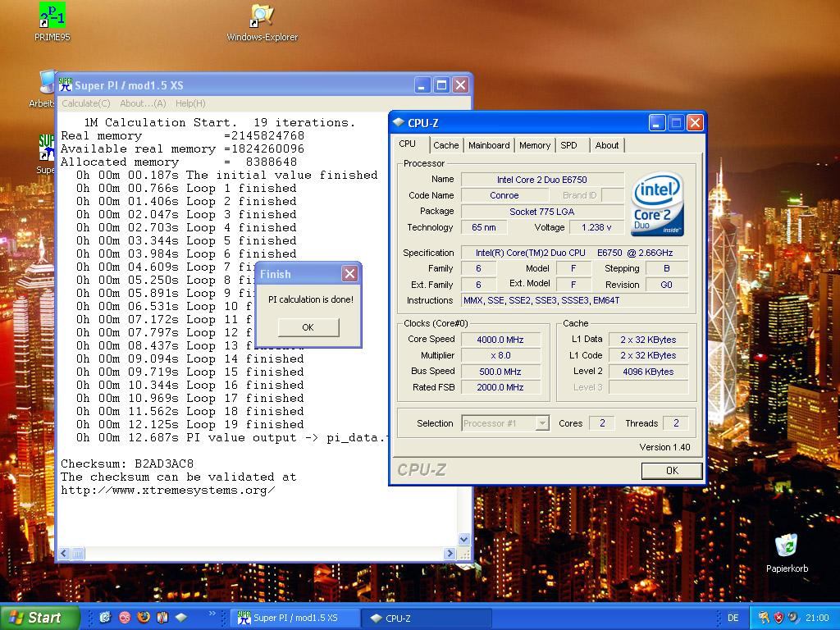Open the disabled Processor #1 selection dropdown
840x630 pixels.
click(x=505, y=423)
